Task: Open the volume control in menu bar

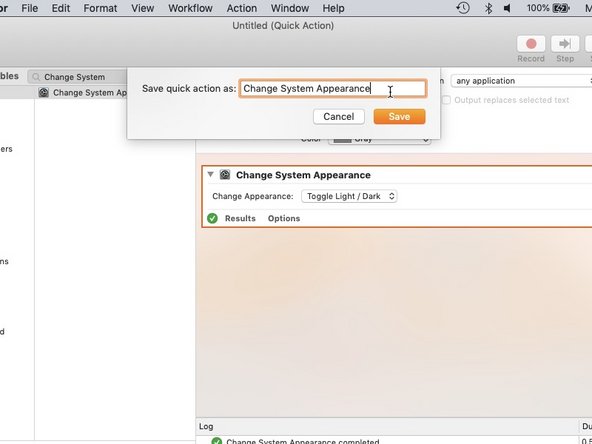Action: pos(507,8)
